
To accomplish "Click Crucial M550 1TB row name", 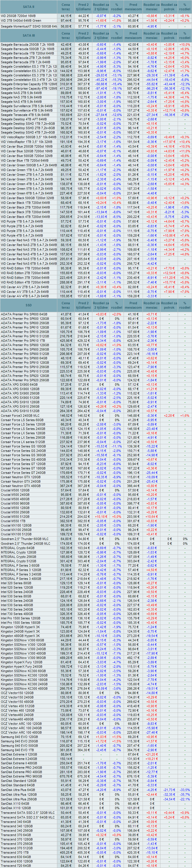I will pos(13,521).
